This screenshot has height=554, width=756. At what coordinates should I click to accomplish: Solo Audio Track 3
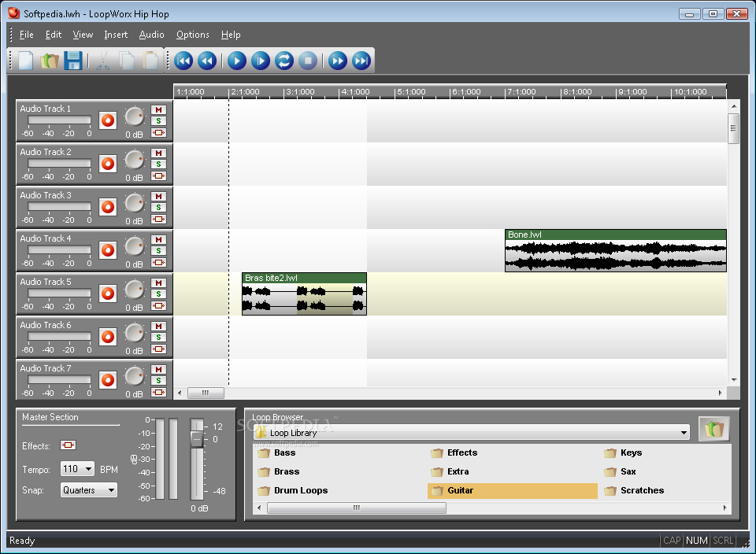click(x=158, y=208)
